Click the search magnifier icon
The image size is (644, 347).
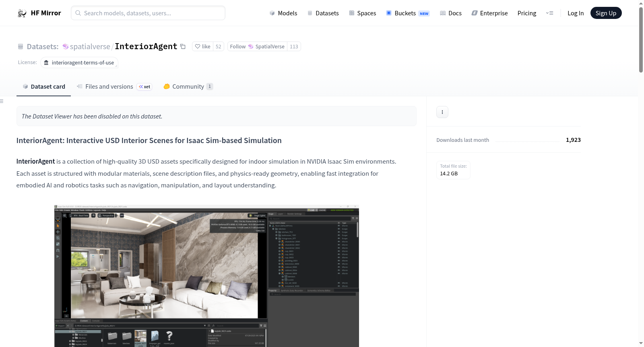[78, 13]
